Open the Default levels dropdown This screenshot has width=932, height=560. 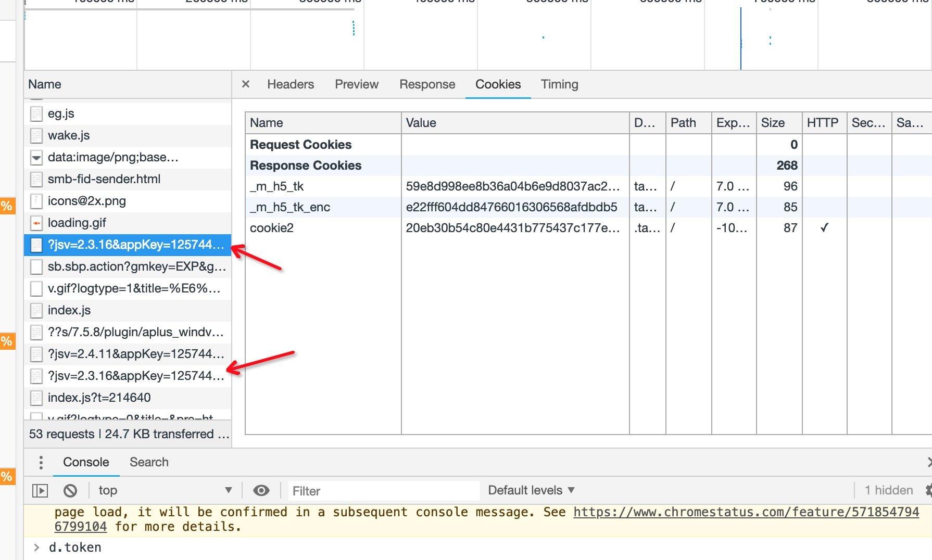tap(531, 490)
